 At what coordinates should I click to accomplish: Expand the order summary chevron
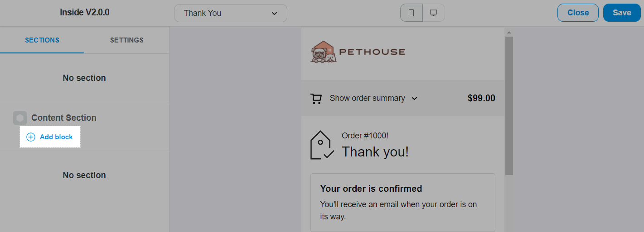click(414, 99)
